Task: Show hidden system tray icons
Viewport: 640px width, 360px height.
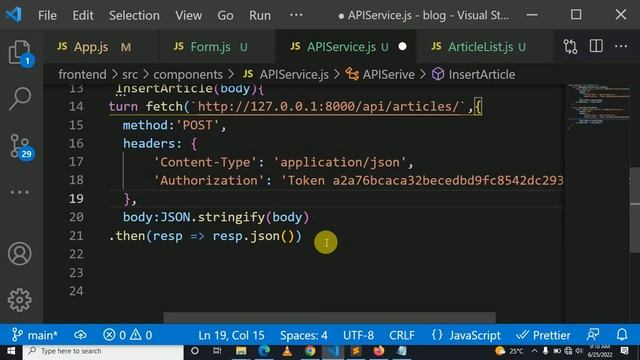Action: pyautogui.click(x=534, y=351)
